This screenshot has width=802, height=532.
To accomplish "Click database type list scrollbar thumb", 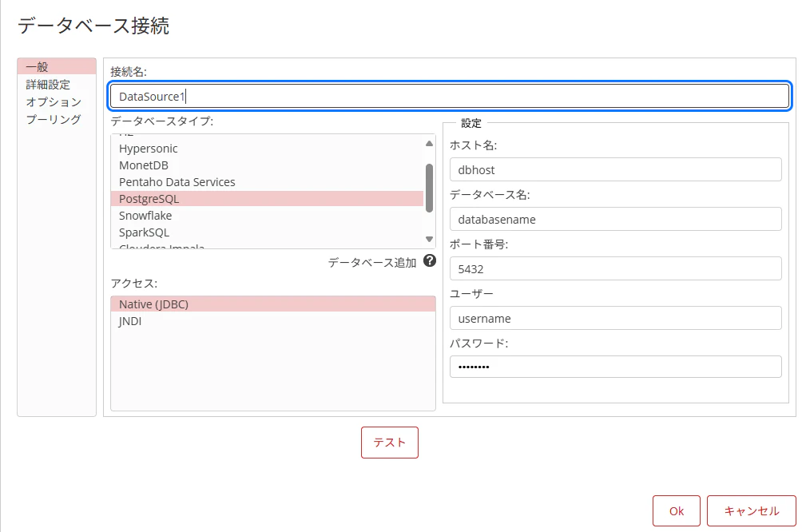I will 429,188.
